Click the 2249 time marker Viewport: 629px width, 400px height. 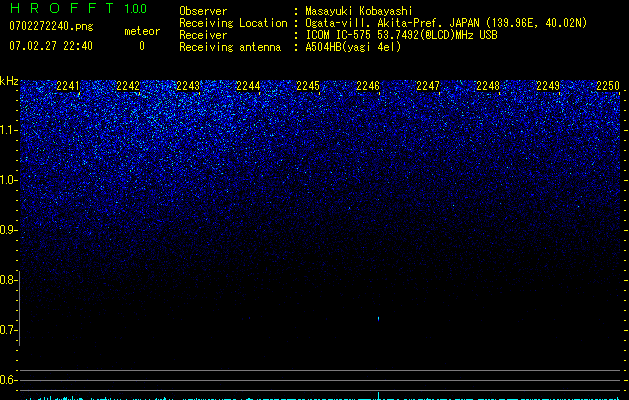tap(548, 86)
